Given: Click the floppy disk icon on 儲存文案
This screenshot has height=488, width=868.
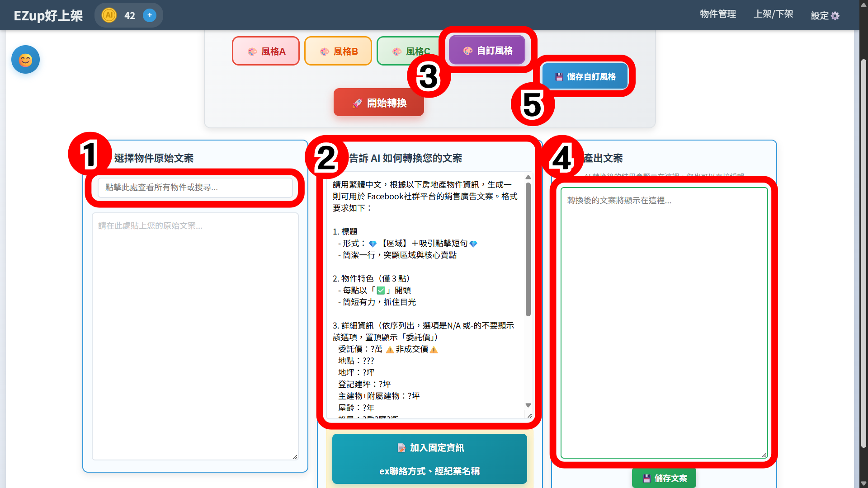Looking at the screenshot, I should pos(647,478).
